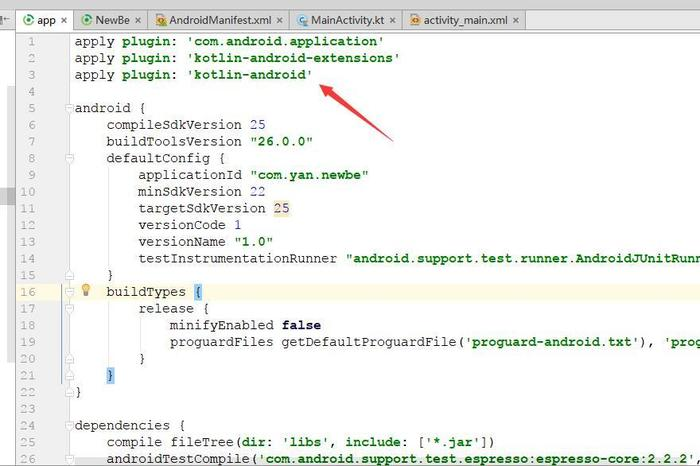Screen dimensions: 700x466
Task: Click the layout file icon on activity_main.xml tab
Action: coord(415,20)
